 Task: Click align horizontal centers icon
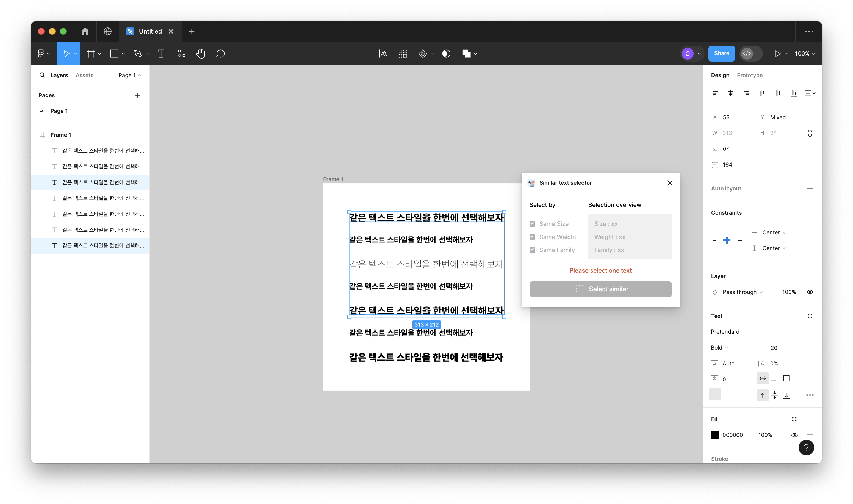(x=730, y=93)
